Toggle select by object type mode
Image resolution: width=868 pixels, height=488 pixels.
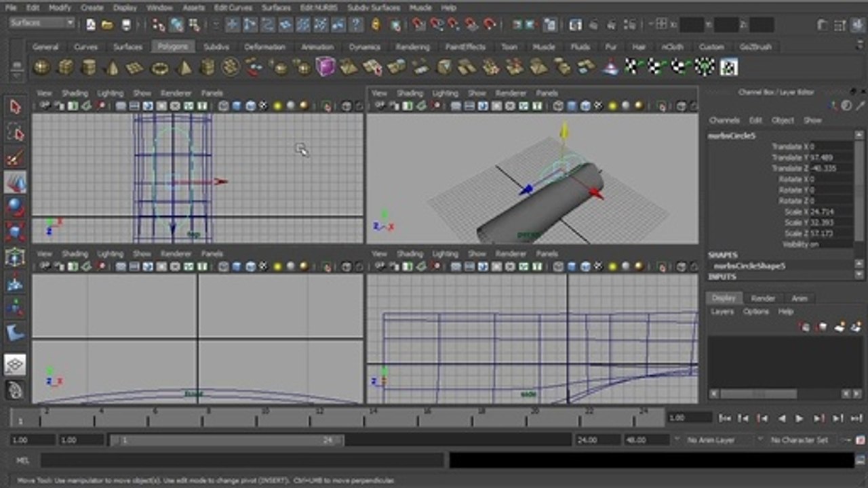tap(176, 24)
